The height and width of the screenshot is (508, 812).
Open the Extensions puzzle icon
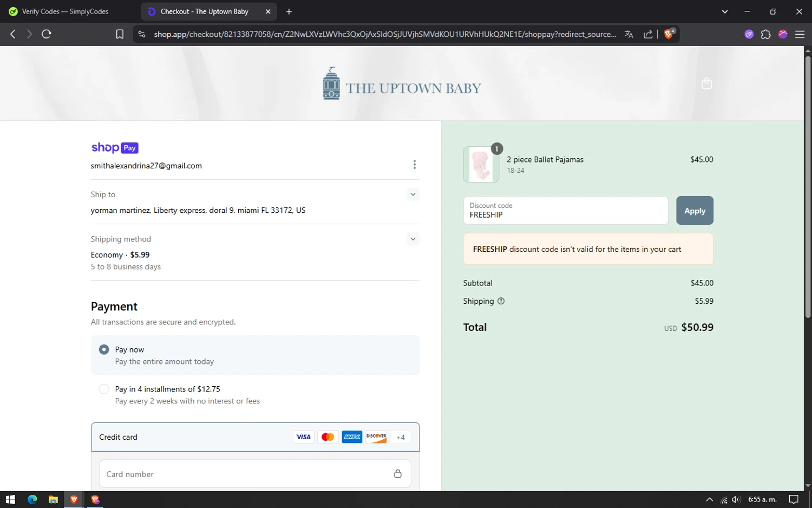(x=765, y=34)
